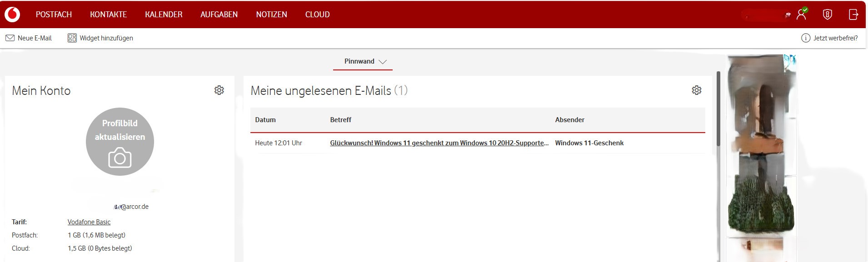Switch to the KALENDER section

click(x=164, y=15)
